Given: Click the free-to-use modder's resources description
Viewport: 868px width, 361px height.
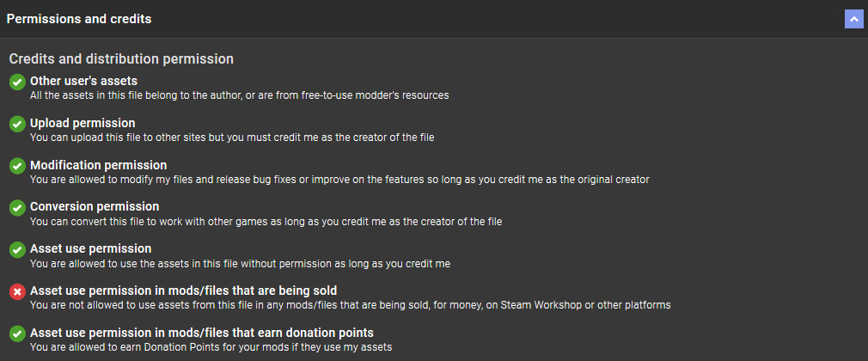Looking at the screenshot, I should (239, 95).
